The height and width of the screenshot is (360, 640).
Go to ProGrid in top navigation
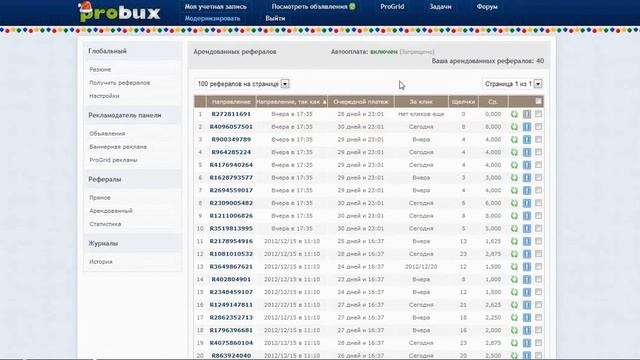point(392,7)
